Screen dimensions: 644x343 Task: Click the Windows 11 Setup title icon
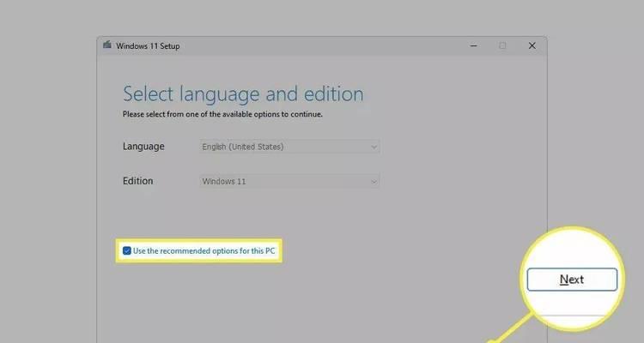[107, 45]
